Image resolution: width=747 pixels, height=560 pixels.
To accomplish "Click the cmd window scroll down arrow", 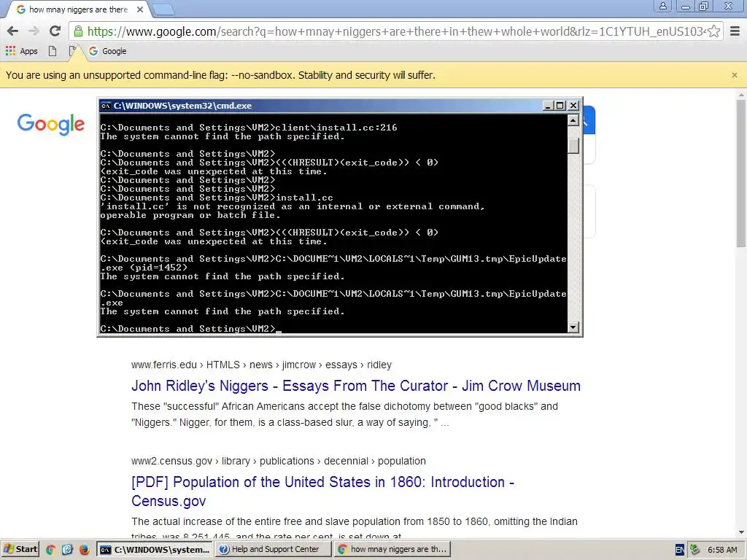I will coord(573,327).
